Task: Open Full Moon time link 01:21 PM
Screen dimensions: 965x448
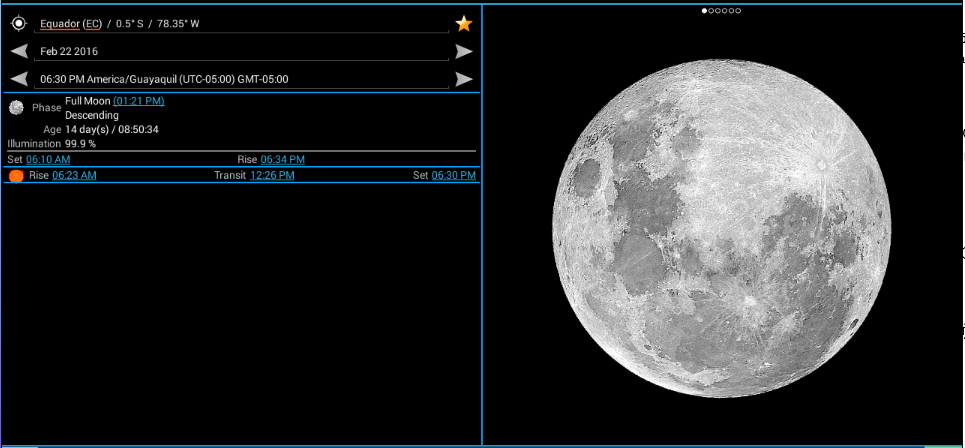Action: (138, 101)
